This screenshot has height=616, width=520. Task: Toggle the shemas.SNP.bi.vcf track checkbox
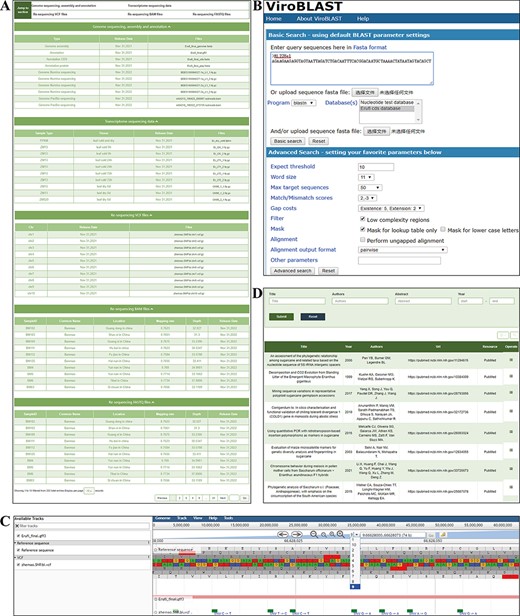click(18, 565)
